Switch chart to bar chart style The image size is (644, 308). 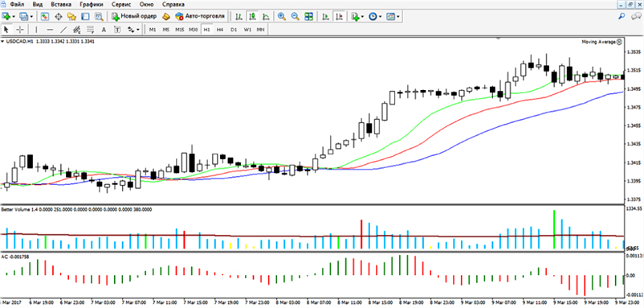click(238, 16)
